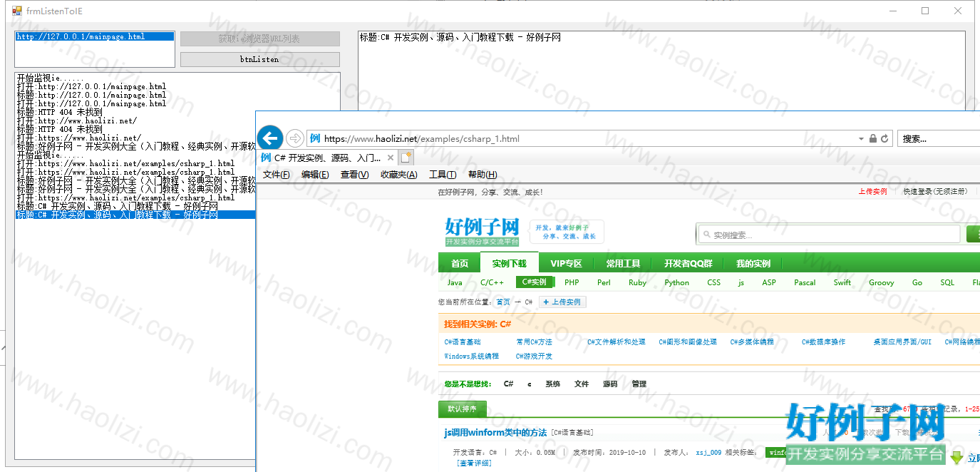Viewport: 980px width, 472px height.
Task: Click the IE 搜索 search box
Action: pyautogui.click(x=938, y=138)
